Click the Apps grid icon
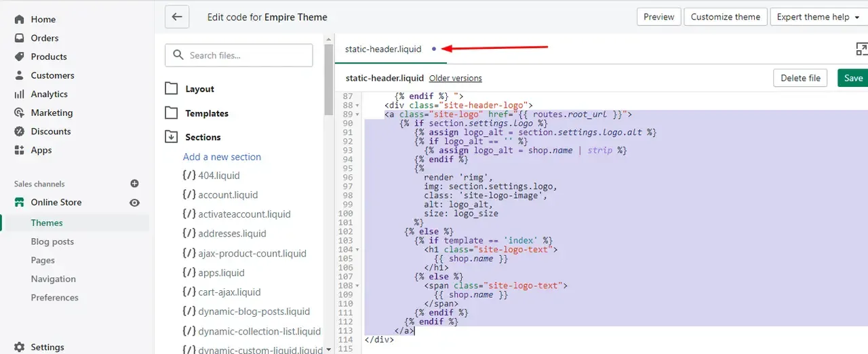Screen dimensions: 868x354 pos(19,150)
